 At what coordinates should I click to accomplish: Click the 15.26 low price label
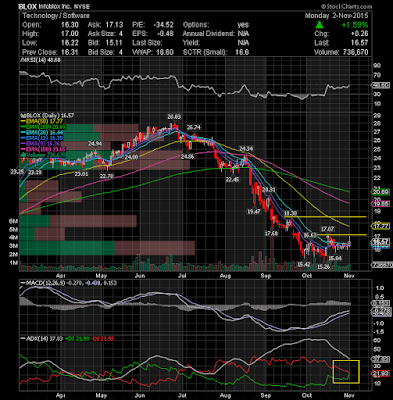pos(324,267)
